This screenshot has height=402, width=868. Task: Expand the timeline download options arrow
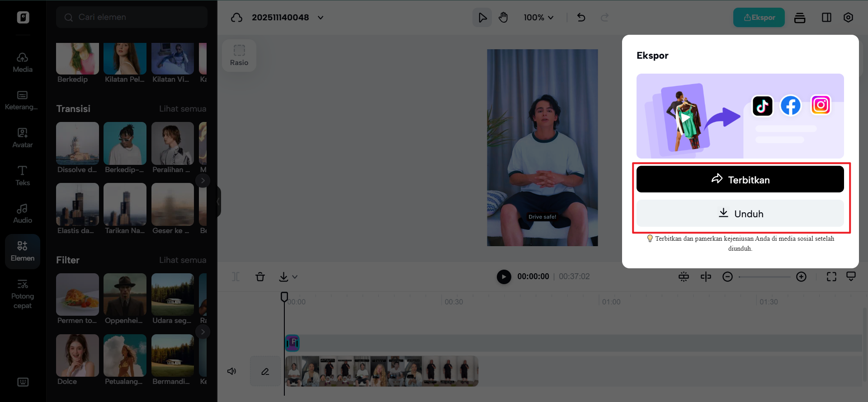tap(295, 277)
